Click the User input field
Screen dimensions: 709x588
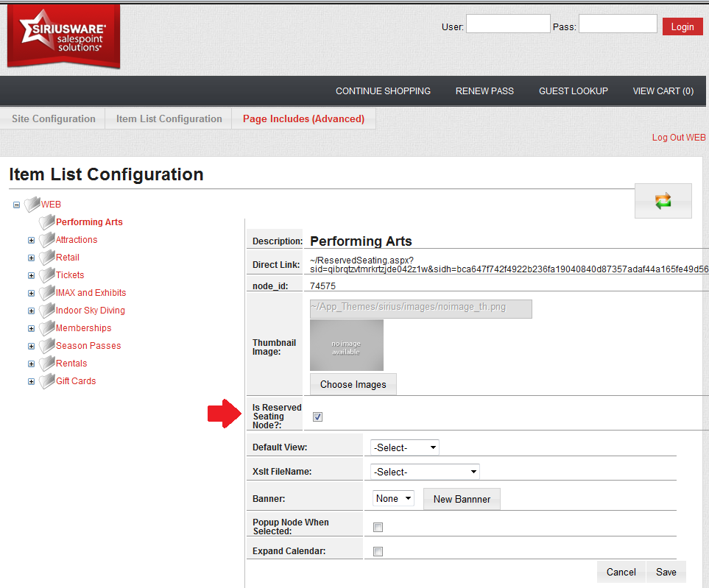tap(508, 24)
